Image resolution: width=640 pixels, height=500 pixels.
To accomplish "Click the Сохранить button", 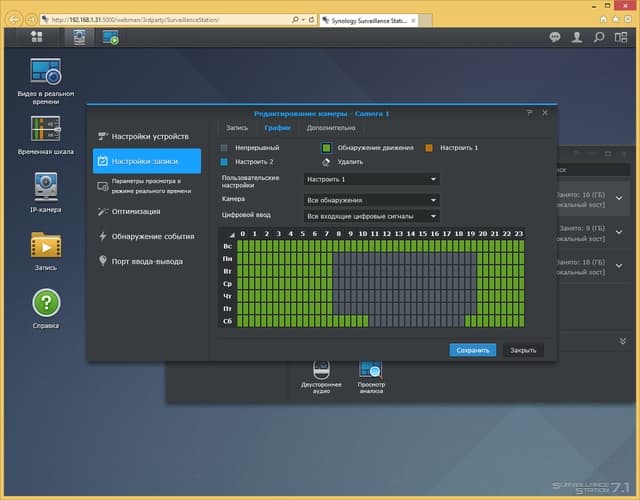I will (473, 350).
